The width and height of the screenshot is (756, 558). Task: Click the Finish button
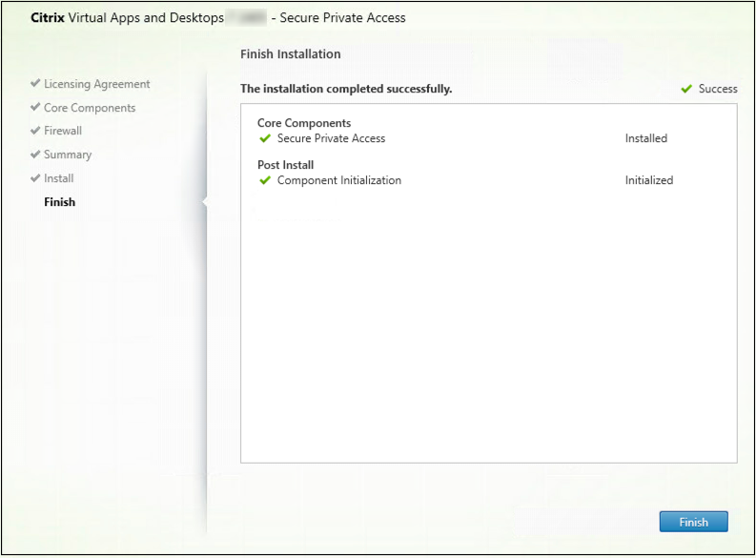click(693, 522)
